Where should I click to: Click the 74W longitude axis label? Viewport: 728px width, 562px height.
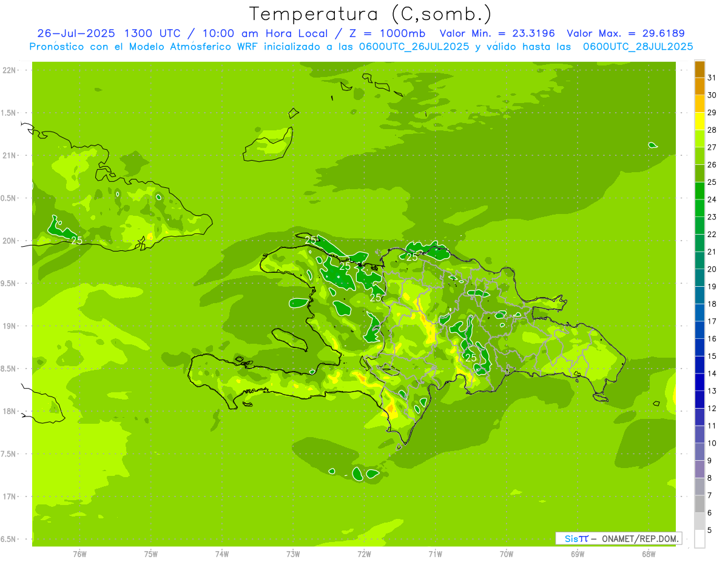coord(222,554)
